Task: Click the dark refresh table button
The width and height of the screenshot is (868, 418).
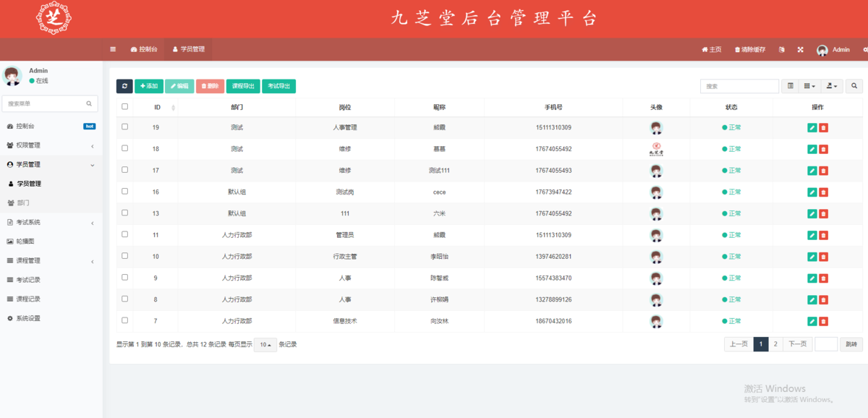Action: [x=124, y=86]
